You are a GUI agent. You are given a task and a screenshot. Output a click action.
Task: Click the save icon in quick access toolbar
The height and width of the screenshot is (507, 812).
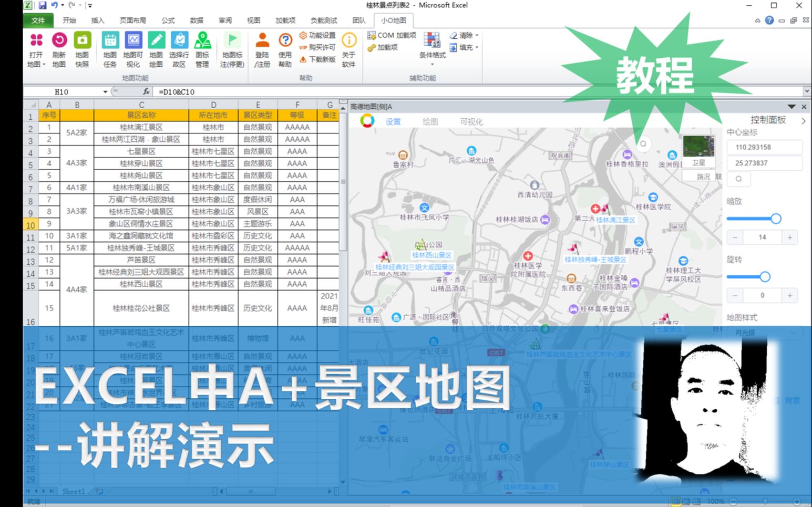pyautogui.click(x=43, y=5)
